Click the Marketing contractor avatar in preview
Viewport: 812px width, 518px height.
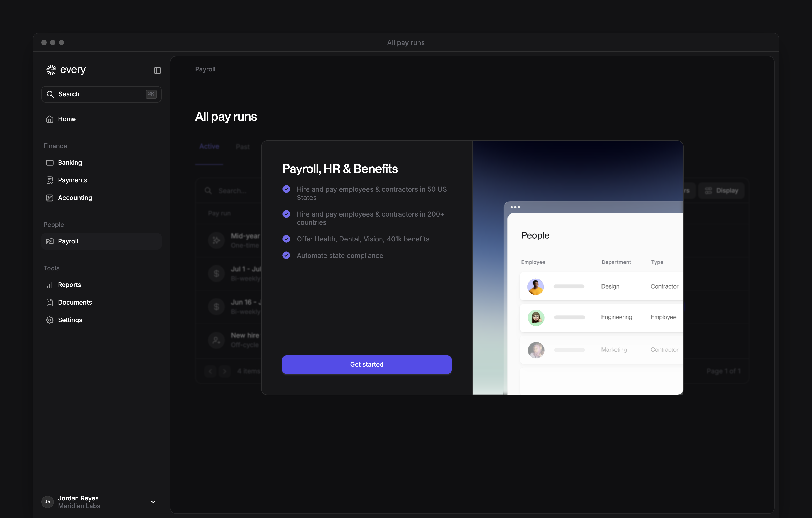point(536,350)
